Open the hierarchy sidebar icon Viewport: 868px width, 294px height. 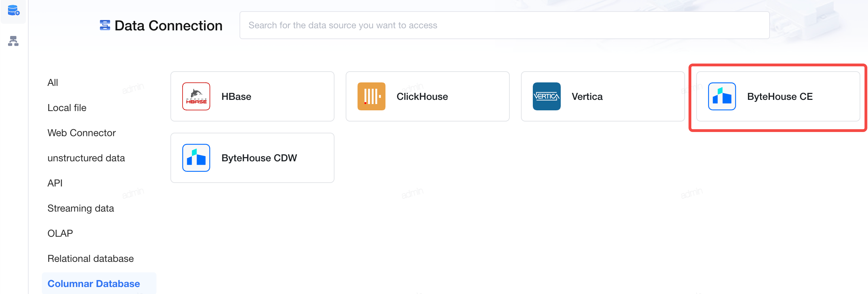(13, 41)
